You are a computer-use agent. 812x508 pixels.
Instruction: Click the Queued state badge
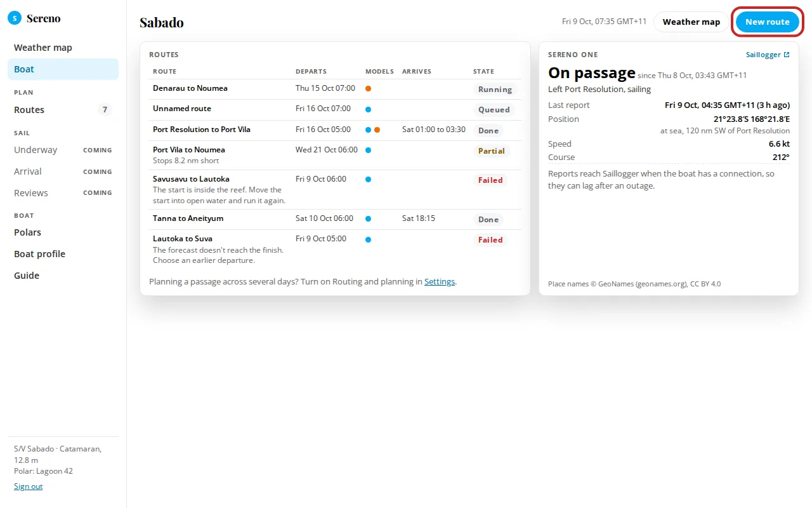494,110
